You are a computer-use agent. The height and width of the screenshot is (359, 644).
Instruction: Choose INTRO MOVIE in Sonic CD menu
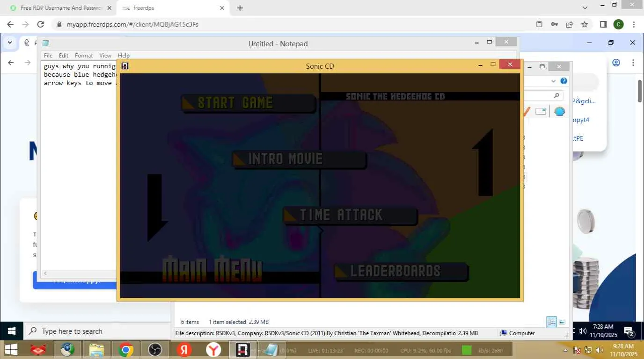tap(299, 159)
